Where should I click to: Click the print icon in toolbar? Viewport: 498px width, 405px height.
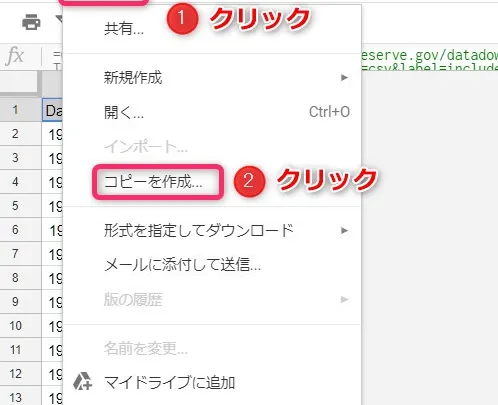point(31,22)
